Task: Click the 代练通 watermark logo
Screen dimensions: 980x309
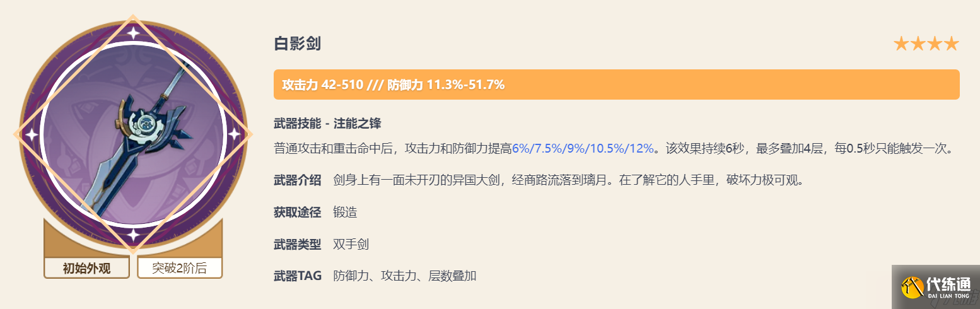Action: pos(936,287)
